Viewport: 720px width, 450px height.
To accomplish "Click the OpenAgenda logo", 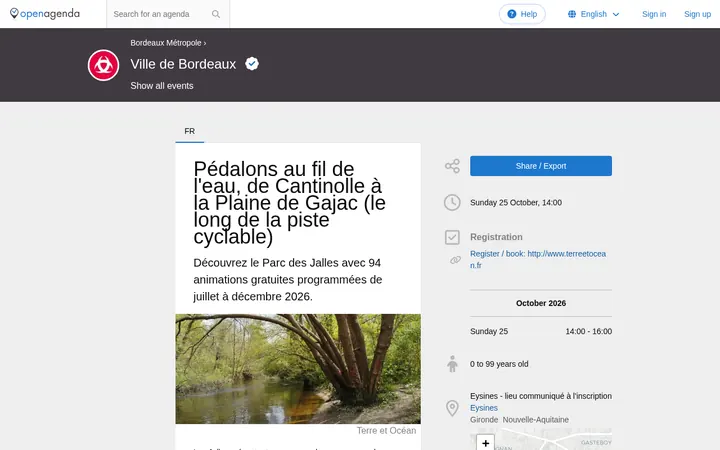I will [x=45, y=14].
